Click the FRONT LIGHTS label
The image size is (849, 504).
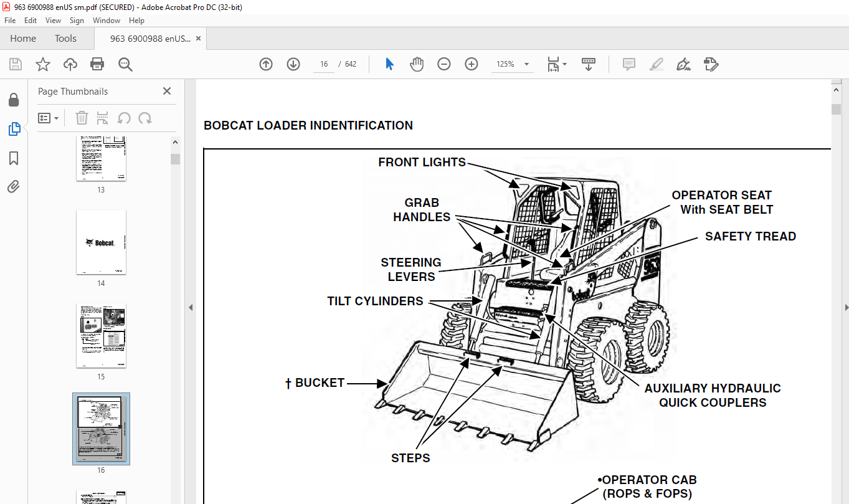(422, 162)
